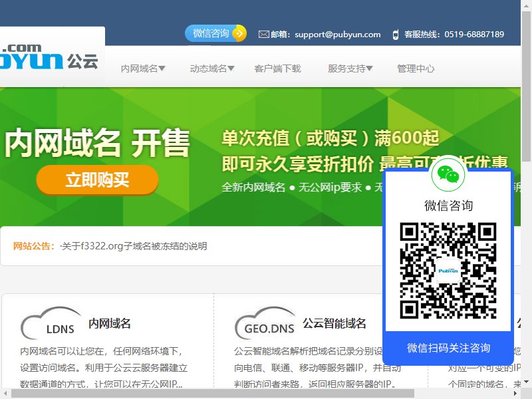Open the 内网域名 card heading beside LDNS

pos(110,323)
